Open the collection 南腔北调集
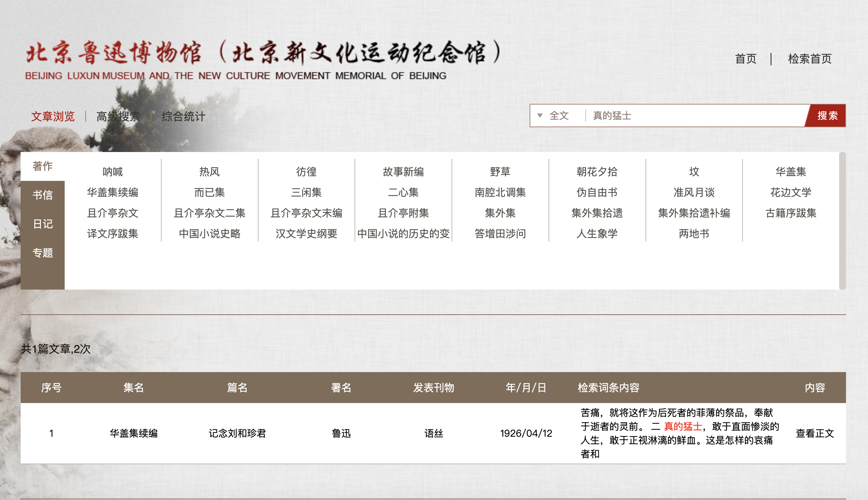Viewport: 868px width, 500px height. (x=500, y=192)
